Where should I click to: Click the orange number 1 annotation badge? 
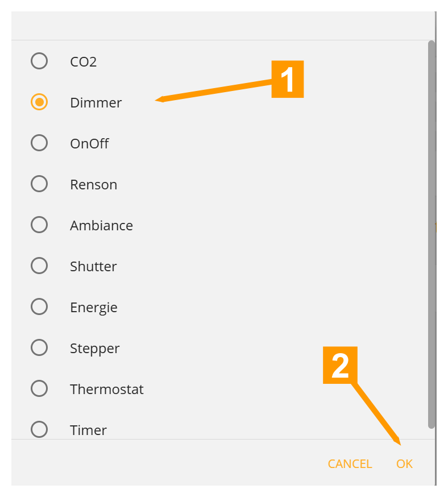pyautogui.click(x=288, y=80)
